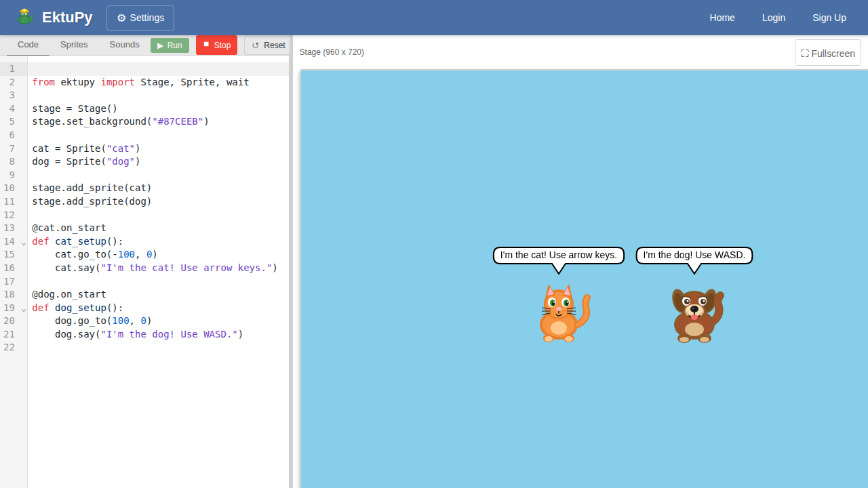Viewport: 868px width, 488px height.
Task: Run the program with the green Run button
Action: click(x=170, y=45)
